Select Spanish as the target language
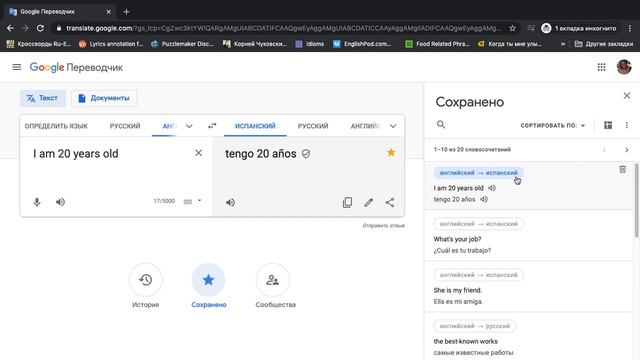 pyautogui.click(x=255, y=126)
